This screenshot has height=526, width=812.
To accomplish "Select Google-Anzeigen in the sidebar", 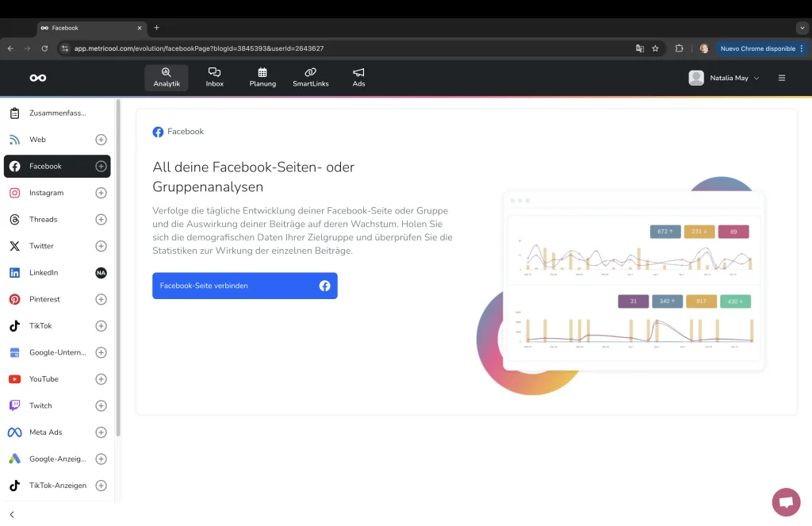I will click(57, 459).
